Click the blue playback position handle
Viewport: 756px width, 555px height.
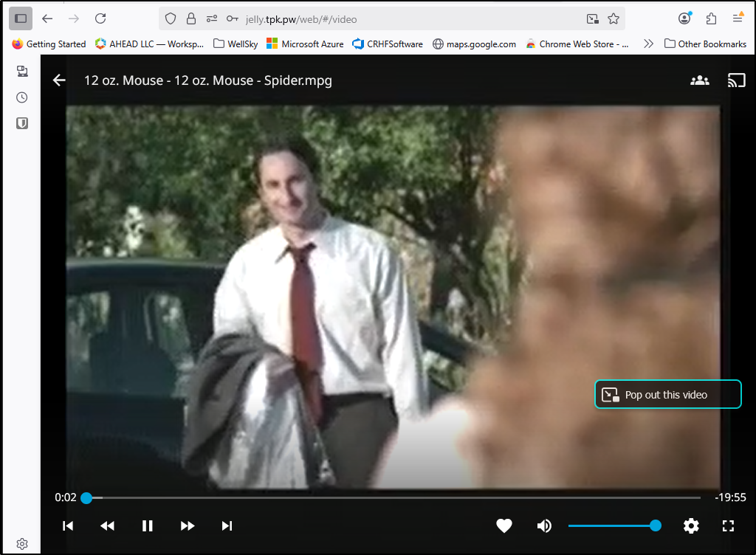coord(86,497)
